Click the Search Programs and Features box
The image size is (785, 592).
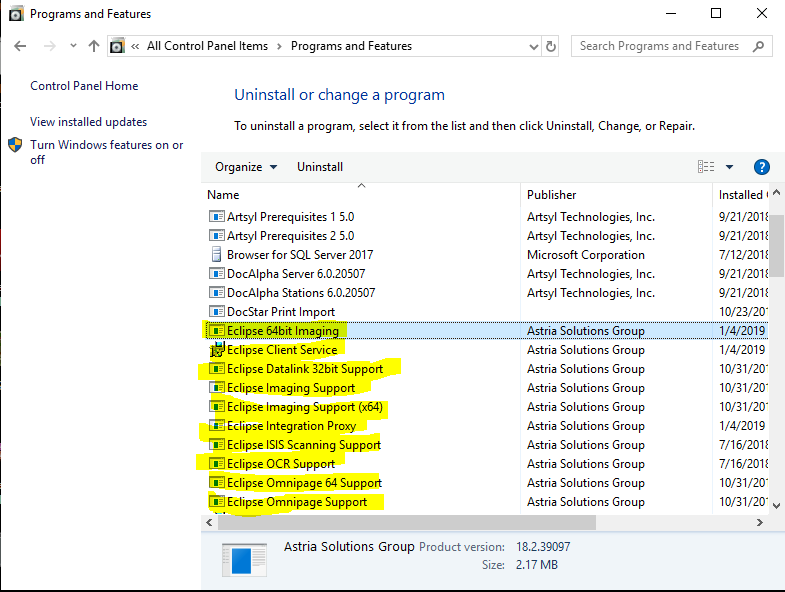point(671,46)
